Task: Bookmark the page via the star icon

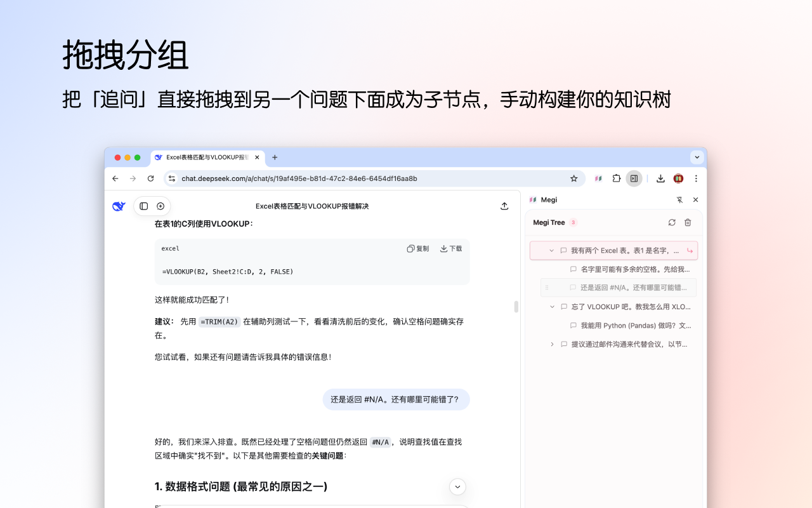Action: [573, 178]
